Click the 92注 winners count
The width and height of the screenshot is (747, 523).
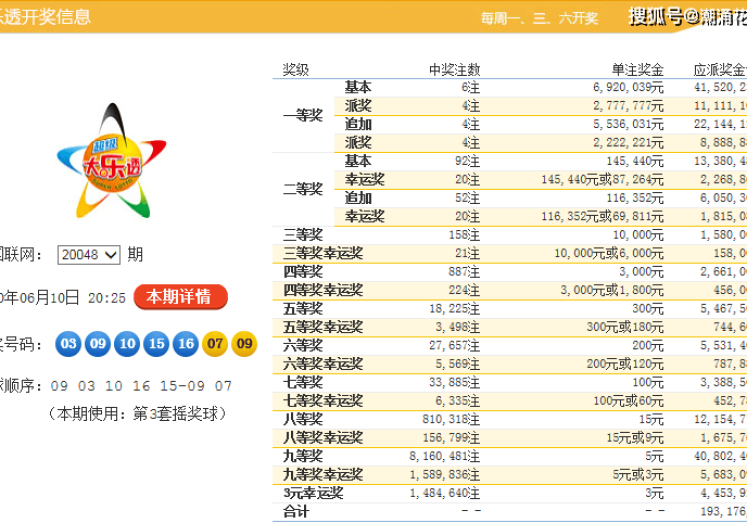click(x=467, y=161)
